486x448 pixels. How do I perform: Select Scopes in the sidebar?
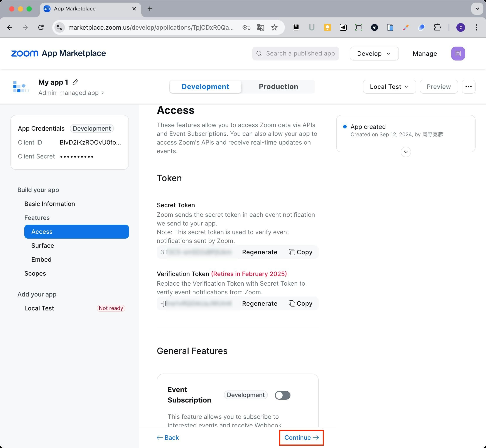pyautogui.click(x=35, y=273)
